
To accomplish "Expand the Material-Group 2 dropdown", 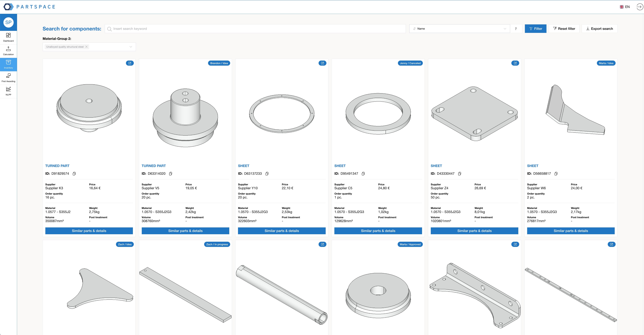I will (x=130, y=47).
